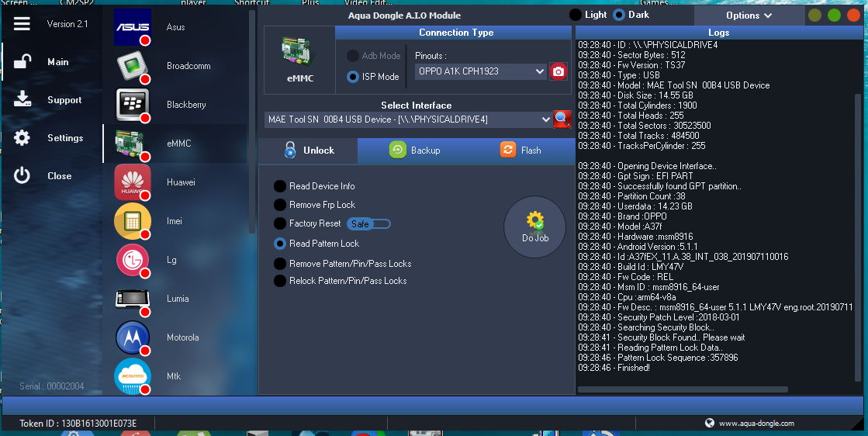Open Main in the sidebar
This screenshot has width=868, height=436.
click(58, 62)
